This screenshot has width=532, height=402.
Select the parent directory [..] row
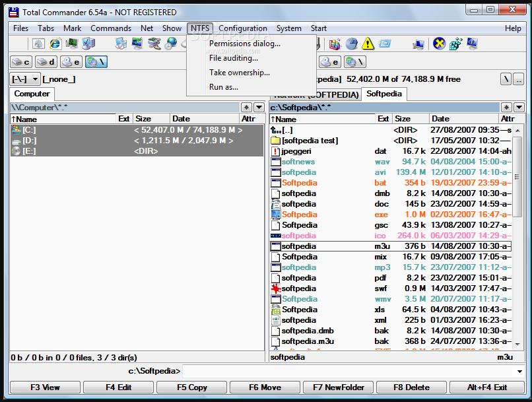(391, 130)
